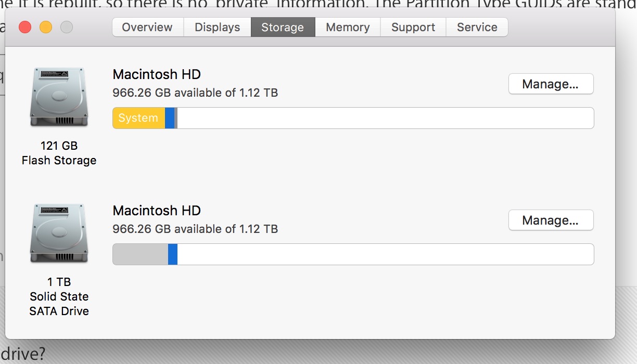Click blue segment in the Flash Storage bar

point(170,118)
